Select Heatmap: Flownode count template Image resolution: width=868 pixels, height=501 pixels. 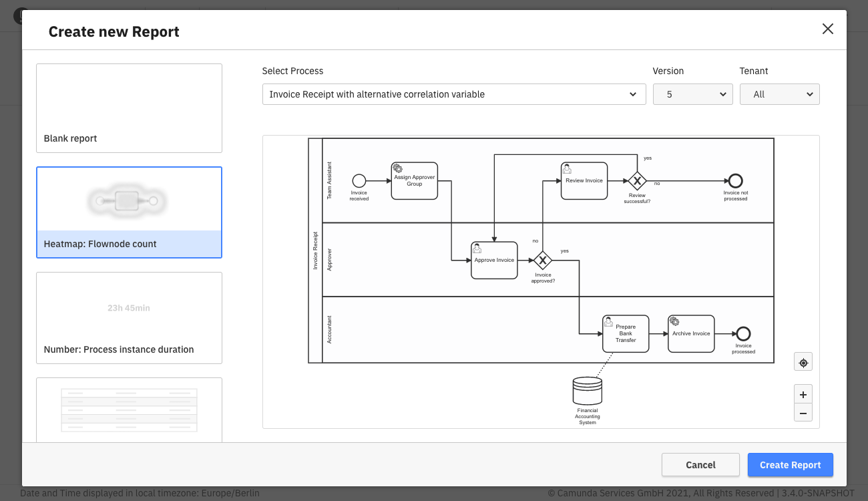point(129,212)
